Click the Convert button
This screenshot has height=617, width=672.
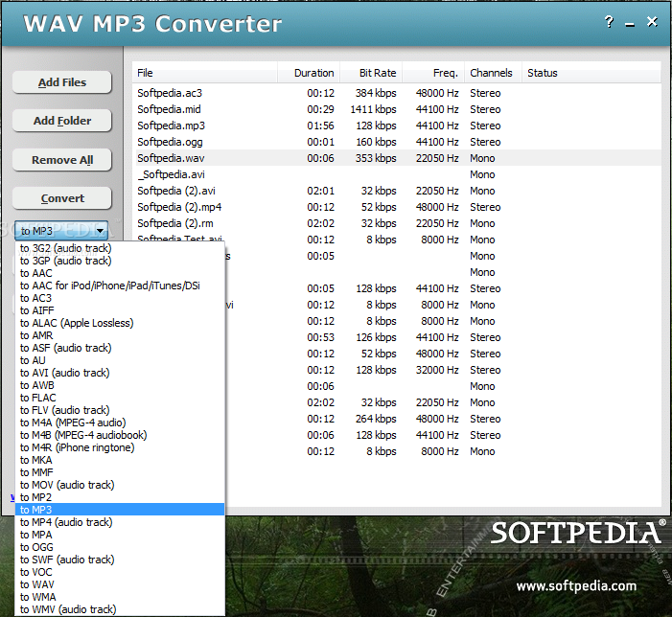[62, 198]
